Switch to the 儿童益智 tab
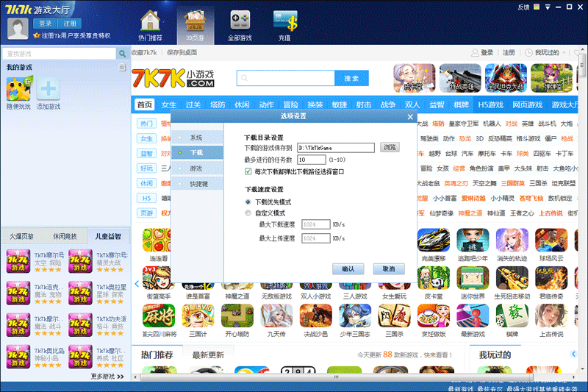Viewport: 588px width, 392px height. 108,236
